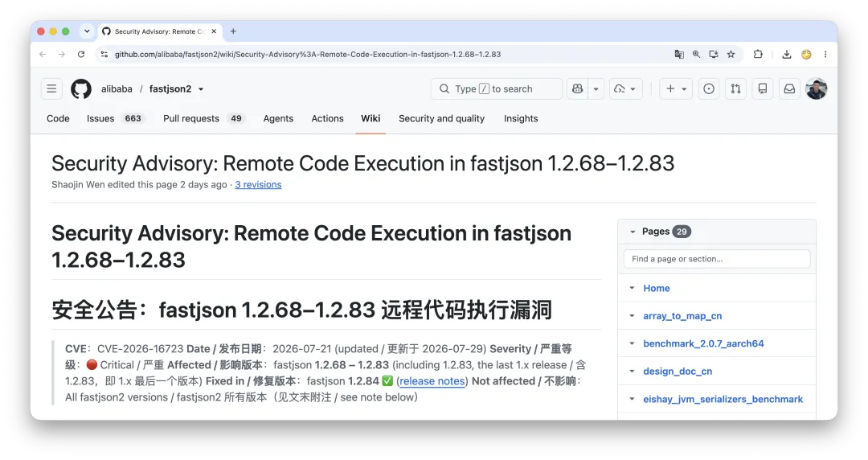
Task: Click the zoom magnifier icon in address bar
Action: 696,55
